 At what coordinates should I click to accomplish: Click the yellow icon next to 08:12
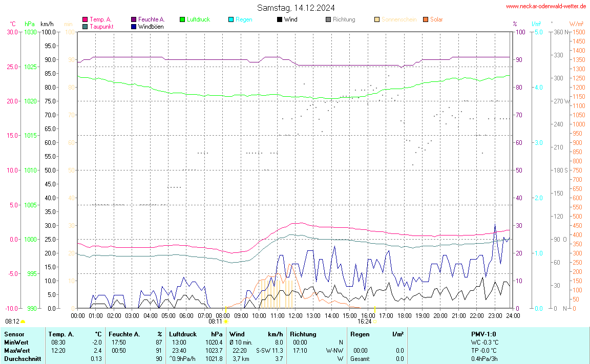[23, 322]
